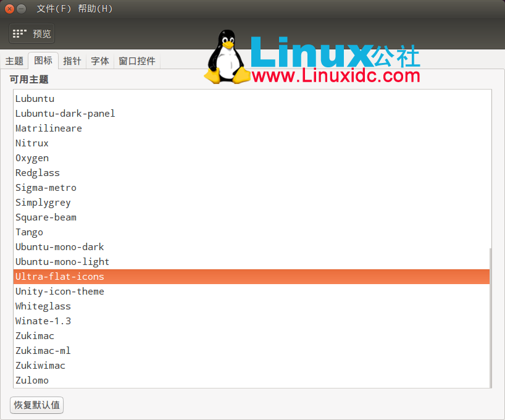The image size is (505, 420).
Task: Select the Whiteglass theme
Action: tap(43, 306)
